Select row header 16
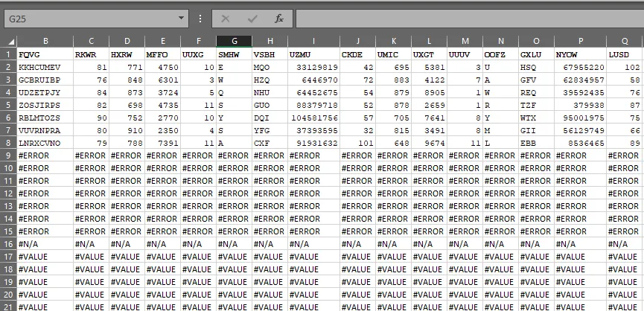Image resolution: width=644 pixels, height=311 pixels. tap(8, 244)
